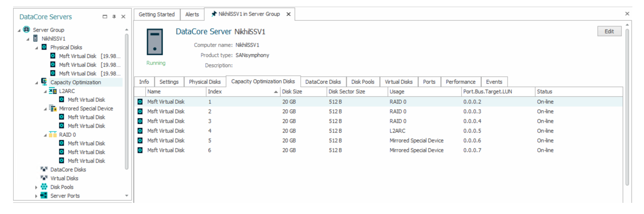The width and height of the screenshot is (644, 214).
Task: Collapse the Physical Disks tree node
Action: coord(37,47)
